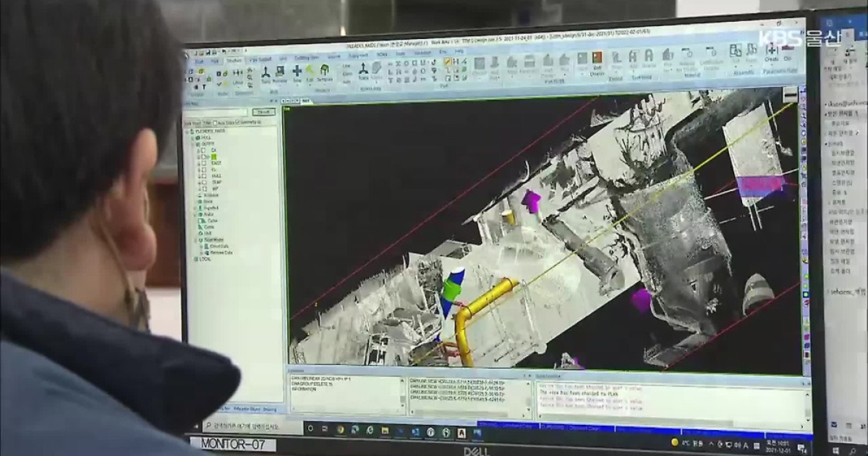Open the Tools ribbon tab
The image size is (868, 456).
coord(399,54)
